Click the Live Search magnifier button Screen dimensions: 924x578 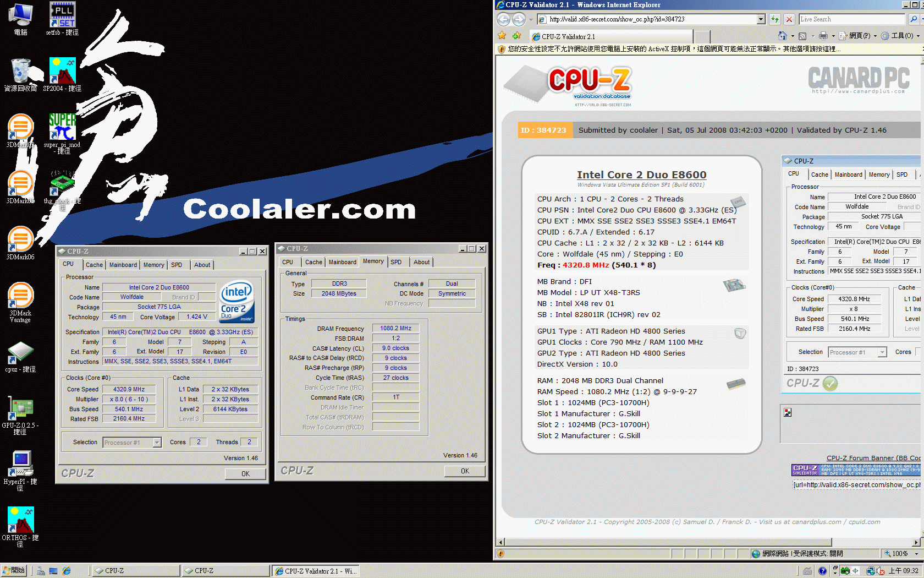coord(913,19)
